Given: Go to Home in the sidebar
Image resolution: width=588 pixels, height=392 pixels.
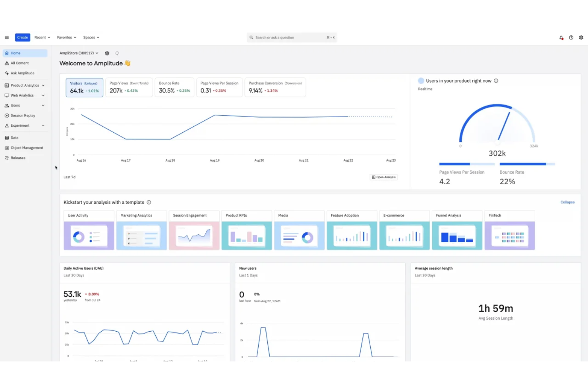Looking at the screenshot, I should point(25,53).
